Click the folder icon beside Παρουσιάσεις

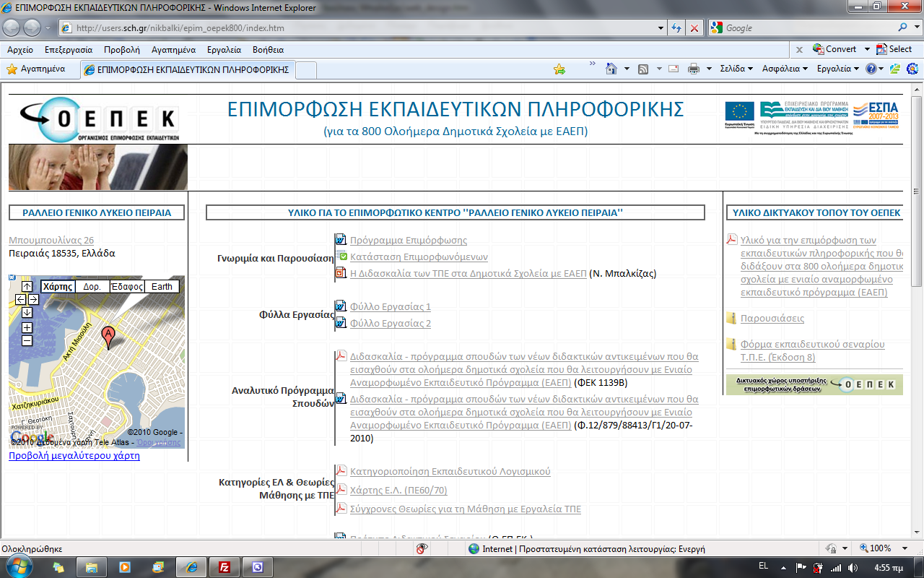(x=732, y=318)
